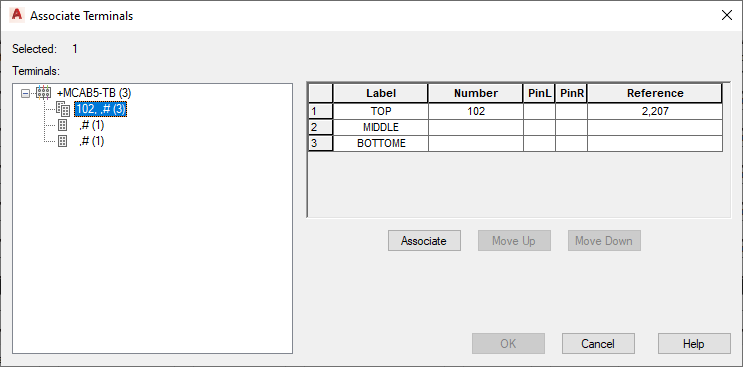Select row 3 header for BOTTOME level

[x=321, y=143]
